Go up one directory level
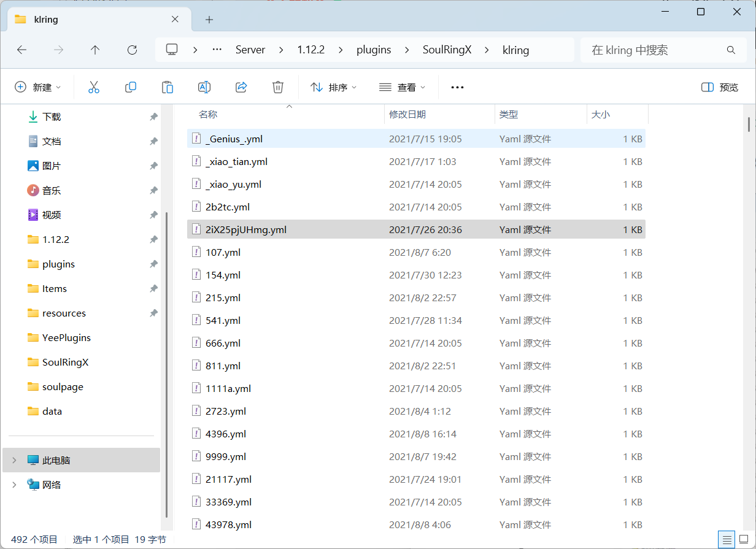Screen dimensions: 756x549 click(x=95, y=50)
